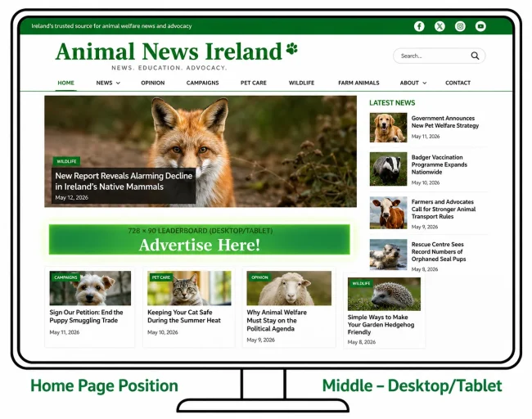Open the hedgehog card image
The width and height of the screenshot is (532, 419).
[384, 294]
